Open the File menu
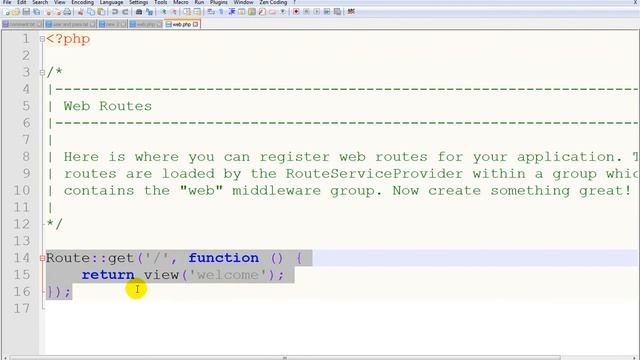Viewport: 640px width, 360px height. click(7, 2)
